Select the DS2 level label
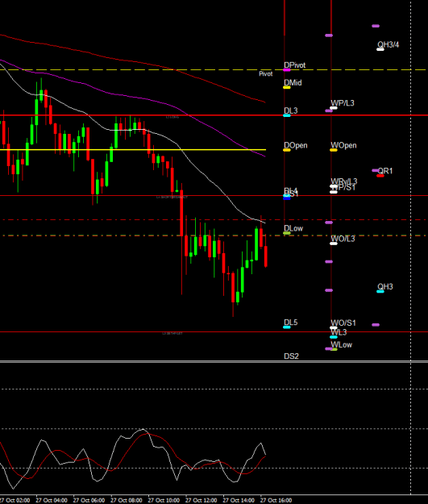Image resolution: width=428 pixels, height=504 pixels. pyautogui.click(x=291, y=356)
